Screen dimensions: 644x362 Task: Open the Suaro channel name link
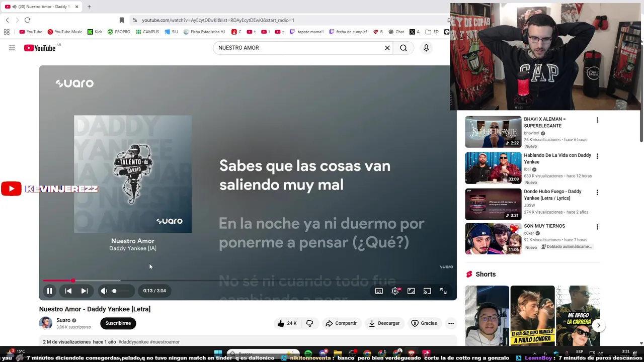(63, 320)
